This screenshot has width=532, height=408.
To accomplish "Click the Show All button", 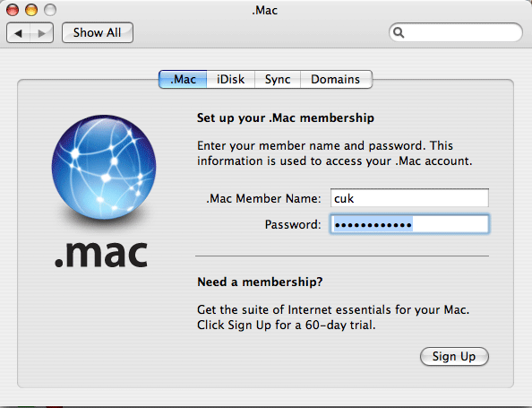I will (x=98, y=32).
